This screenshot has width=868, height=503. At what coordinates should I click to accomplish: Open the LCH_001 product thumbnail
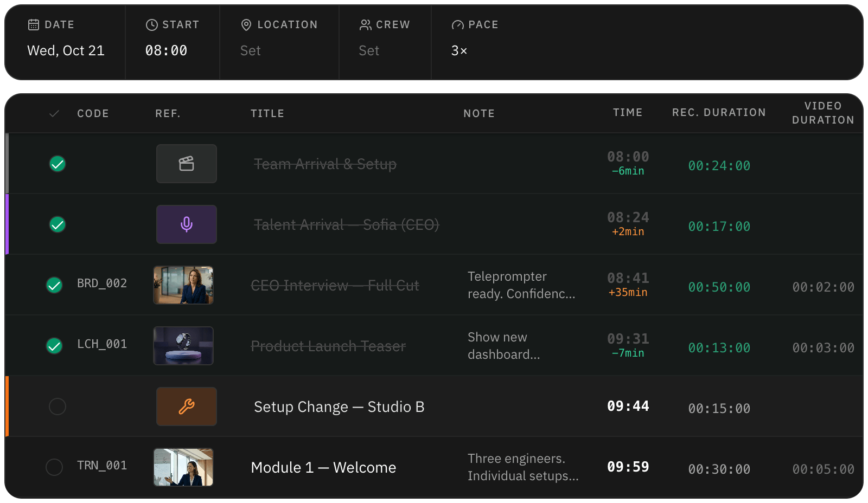click(183, 346)
